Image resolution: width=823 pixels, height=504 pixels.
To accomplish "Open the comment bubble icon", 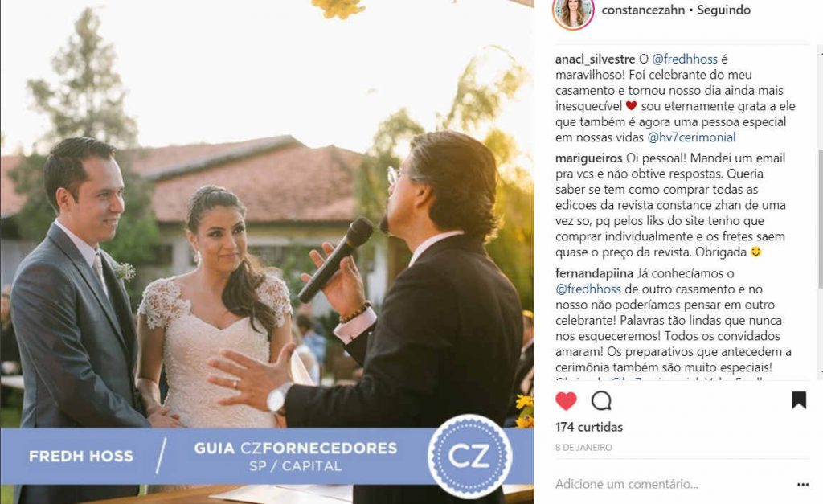I will coord(601,400).
